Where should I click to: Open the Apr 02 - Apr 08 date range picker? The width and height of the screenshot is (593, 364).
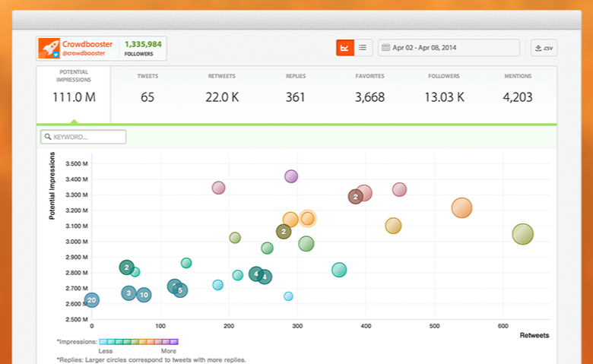coord(449,48)
